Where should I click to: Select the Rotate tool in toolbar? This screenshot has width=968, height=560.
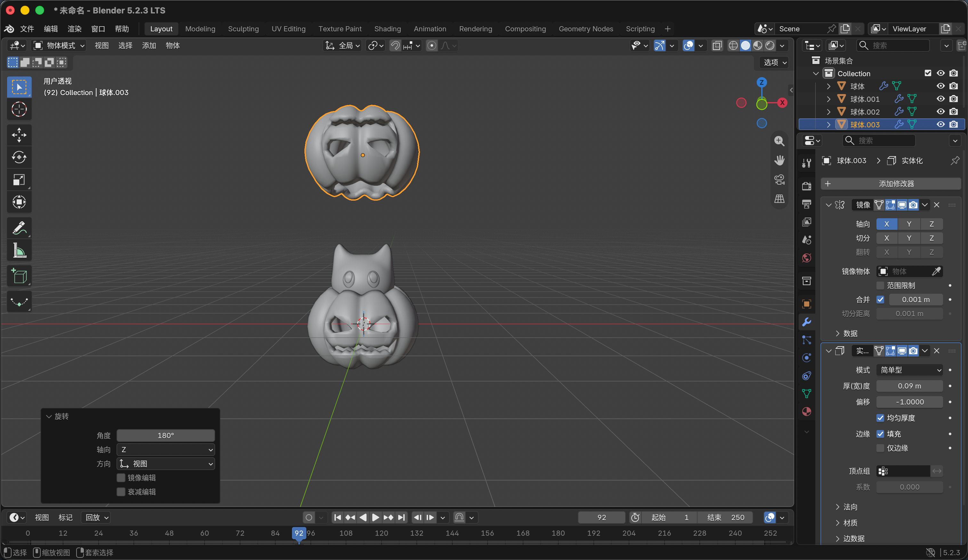tap(19, 157)
